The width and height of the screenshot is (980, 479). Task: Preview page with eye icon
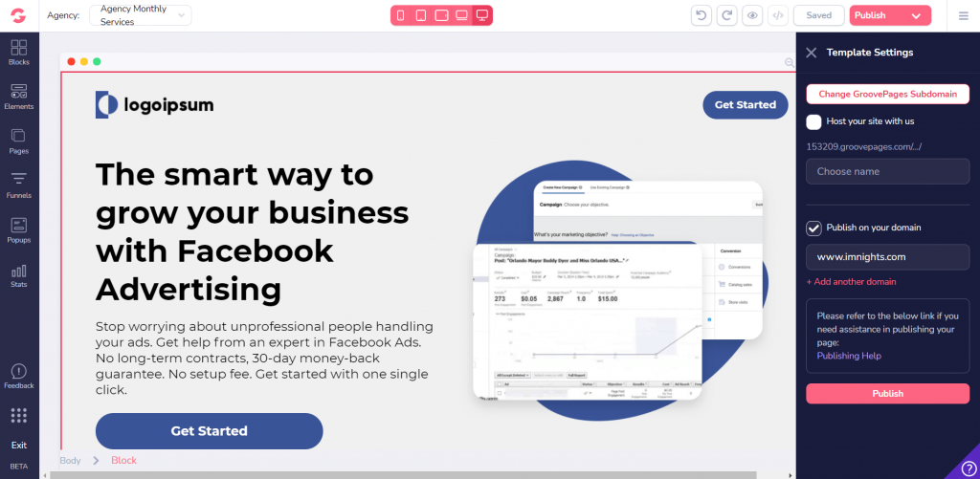[752, 15]
